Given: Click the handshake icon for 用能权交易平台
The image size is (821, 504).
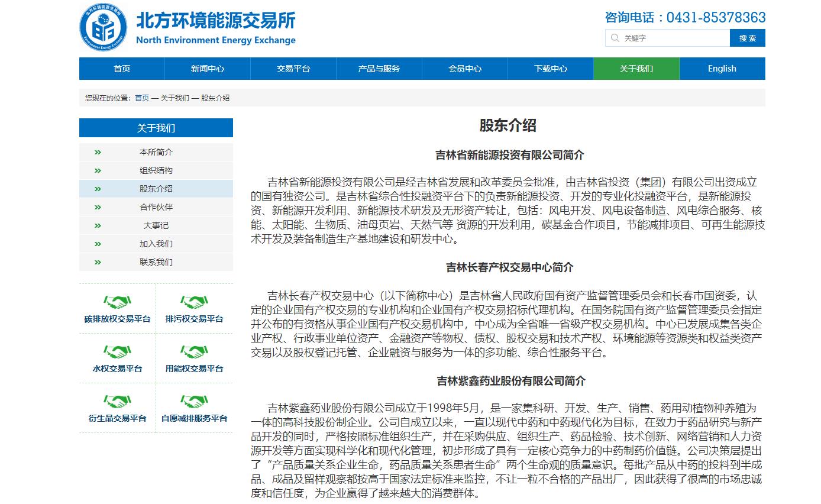Looking at the screenshot, I should pos(194,352).
